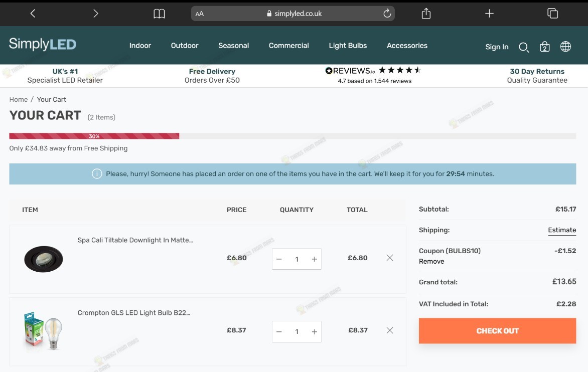This screenshot has width=588, height=372.
Task: Open the Seasonal menu
Action: [234, 45]
